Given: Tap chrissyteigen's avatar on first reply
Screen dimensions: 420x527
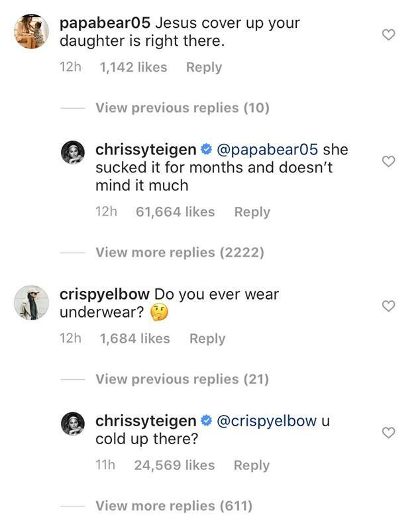Looking at the screenshot, I should click(73, 152).
